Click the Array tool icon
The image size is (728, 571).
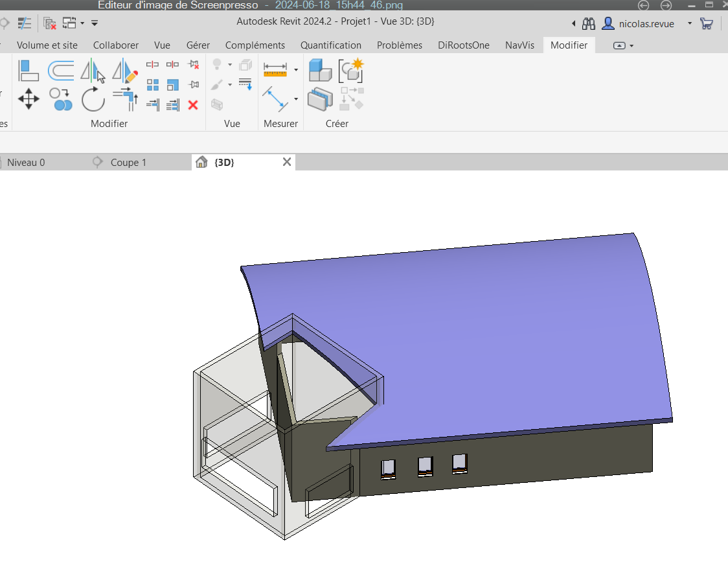(153, 85)
